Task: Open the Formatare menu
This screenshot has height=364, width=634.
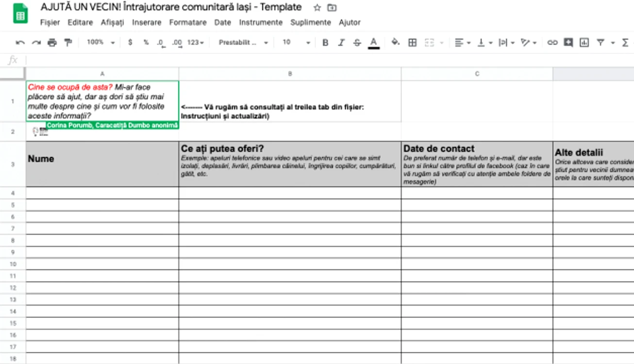Action: 188,22
